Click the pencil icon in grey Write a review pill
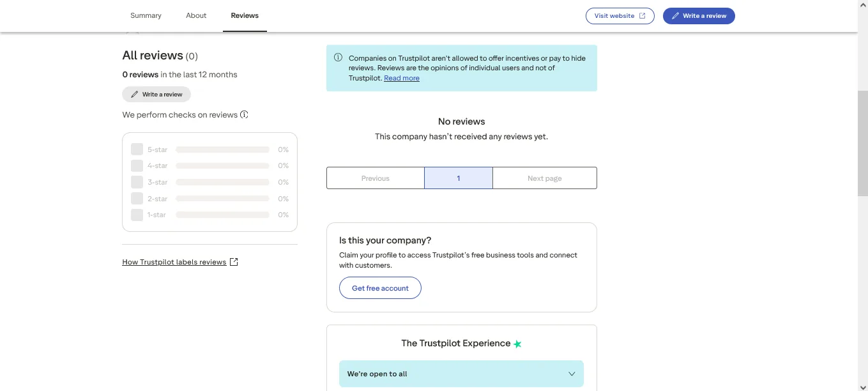Image resolution: width=868 pixels, height=391 pixels. pyautogui.click(x=134, y=95)
